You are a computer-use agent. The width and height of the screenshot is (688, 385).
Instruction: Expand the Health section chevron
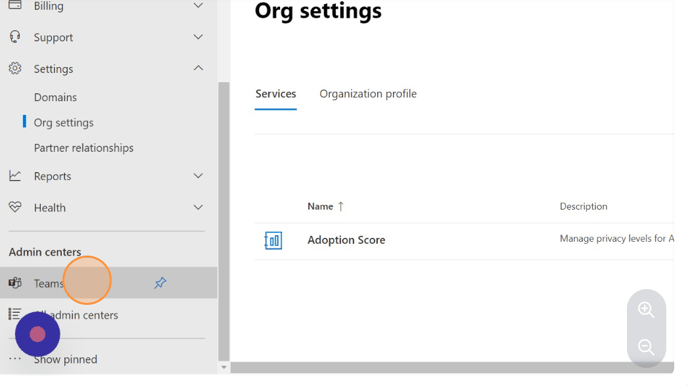pos(198,207)
